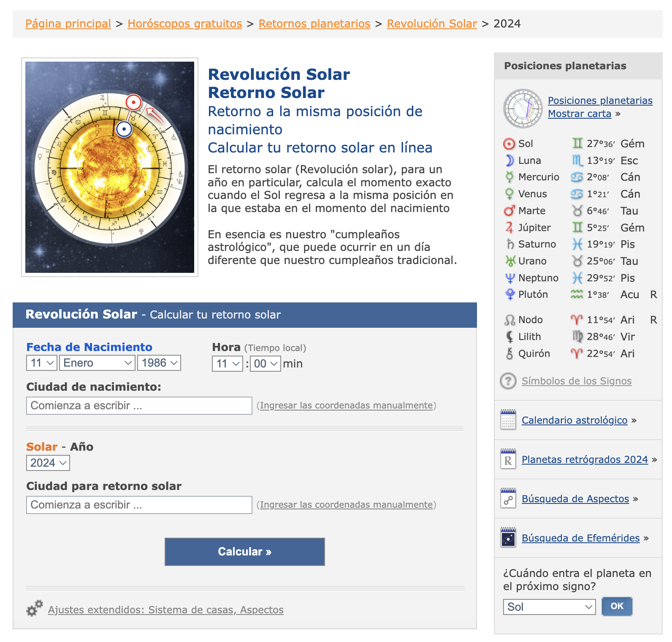Click the Búsqueda de Aspectos icon
Viewport: 672px width, 642px height.
point(508,498)
